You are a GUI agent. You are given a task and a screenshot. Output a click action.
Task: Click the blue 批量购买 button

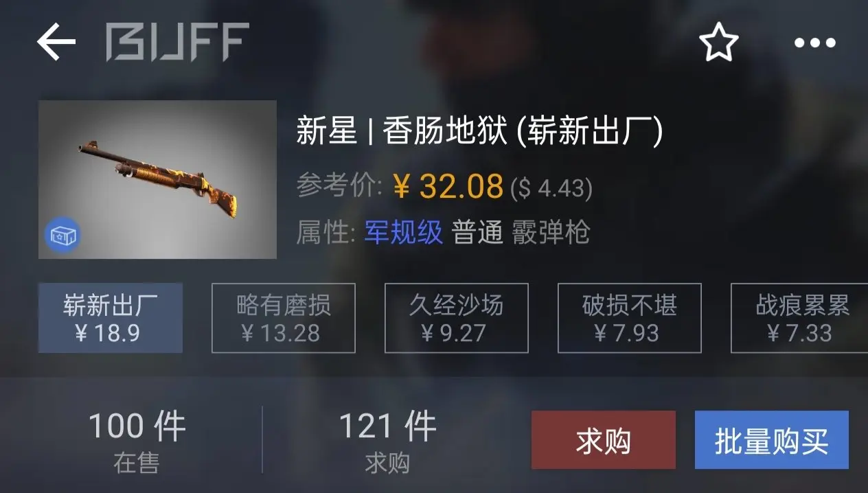coord(772,440)
